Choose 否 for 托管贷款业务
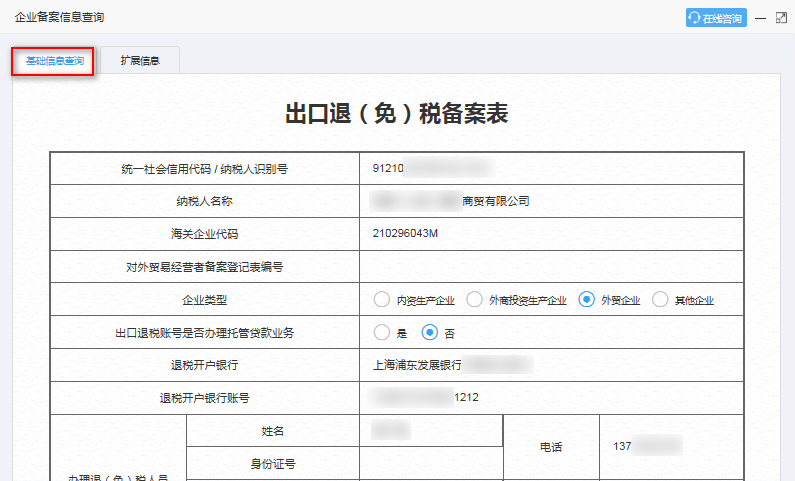This screenshot has height=481, width=795. 430,332
